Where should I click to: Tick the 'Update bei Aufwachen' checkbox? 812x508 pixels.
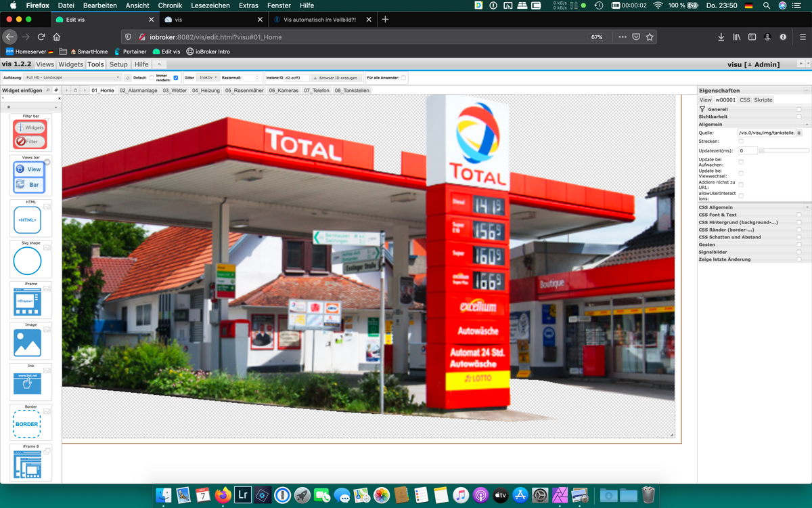click(x=741, y=162)
